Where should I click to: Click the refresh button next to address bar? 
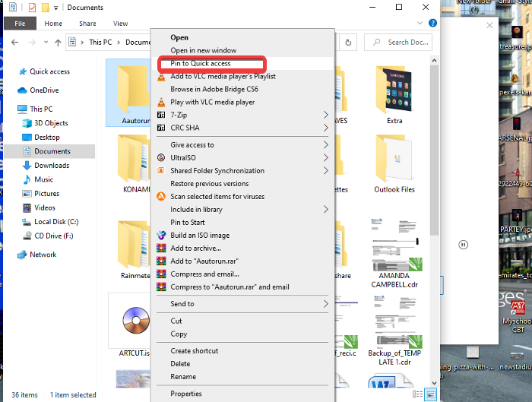[x=349, y=43]
